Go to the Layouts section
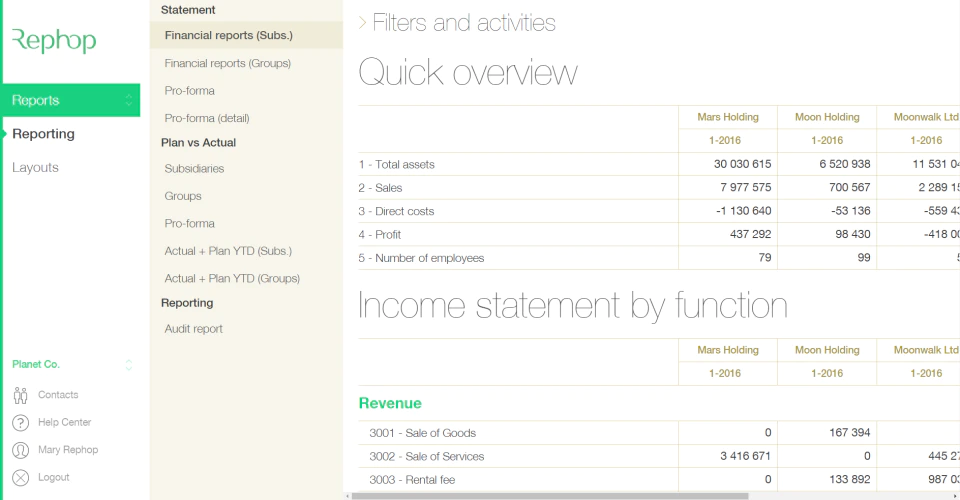This screenshot has height=500, width=960. click(x=36, y=168)
